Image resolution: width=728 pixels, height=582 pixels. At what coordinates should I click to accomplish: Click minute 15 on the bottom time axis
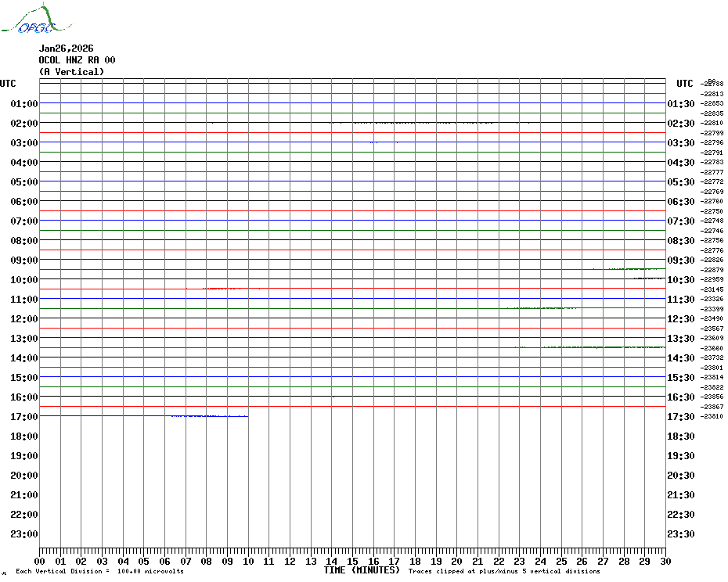pyautogui.click(x=352, y=561)
